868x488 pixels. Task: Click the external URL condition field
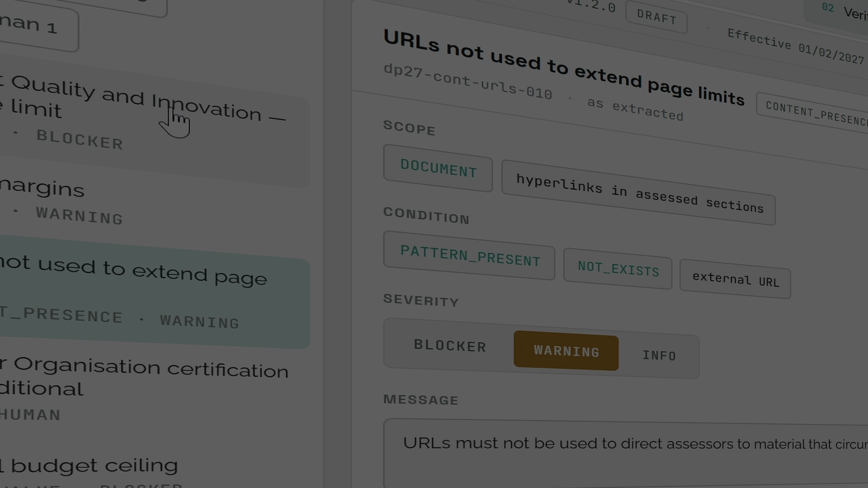tap(735, 279)
